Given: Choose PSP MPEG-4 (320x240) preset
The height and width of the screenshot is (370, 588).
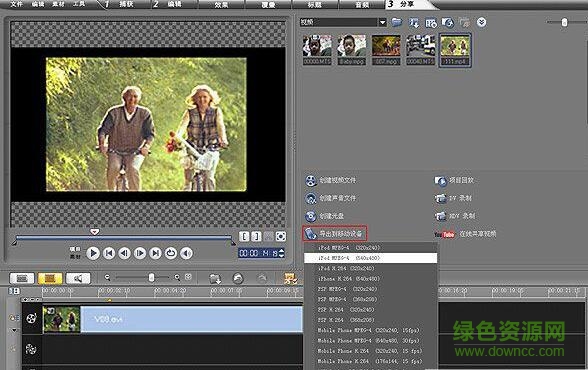Looking at the screenshot, I should tap(370, 289).
